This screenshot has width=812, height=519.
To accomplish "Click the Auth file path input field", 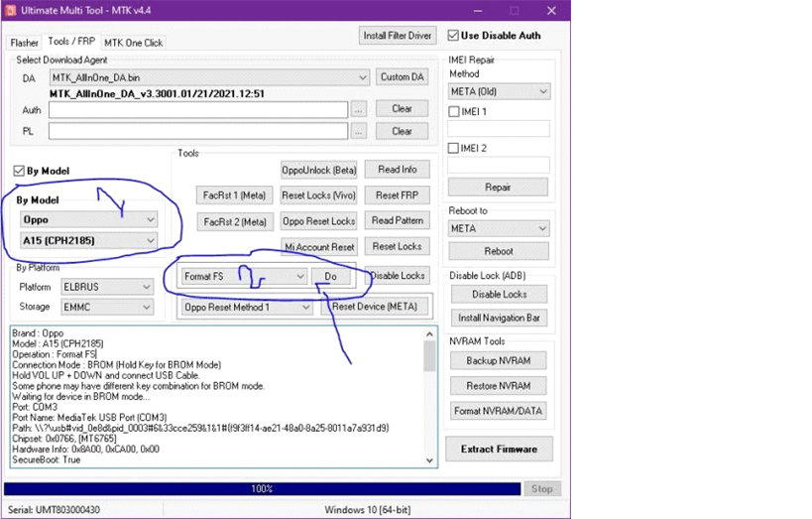I will pyautogui.click(x=198, y=110).
